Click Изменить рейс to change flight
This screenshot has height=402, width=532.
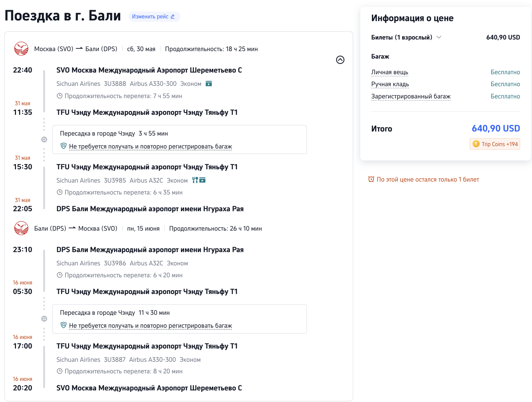coord(154,16)
